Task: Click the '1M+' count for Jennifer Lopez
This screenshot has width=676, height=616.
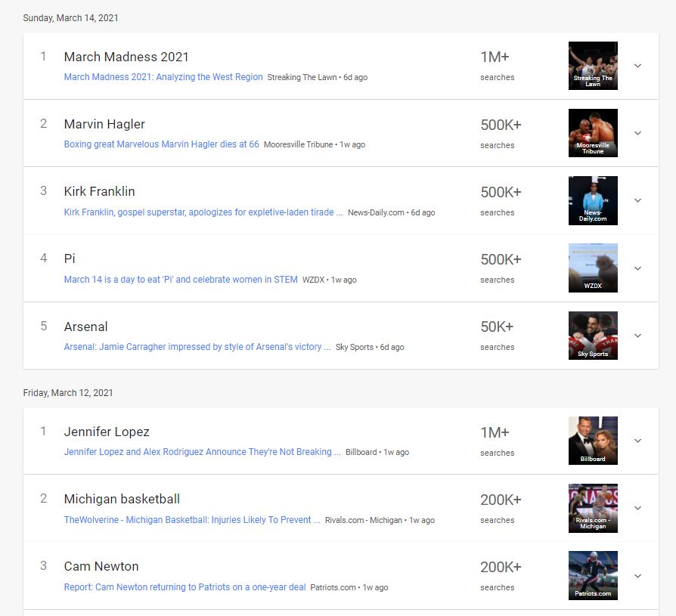Action: [x=495, y=432]
